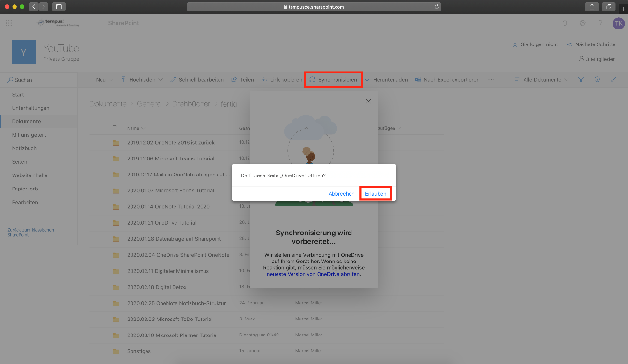Open folder 2020.02.11 Digitaler Minimalismus
Image resolution: width=628 pixels, height=364 pixels.
point(168,271)
